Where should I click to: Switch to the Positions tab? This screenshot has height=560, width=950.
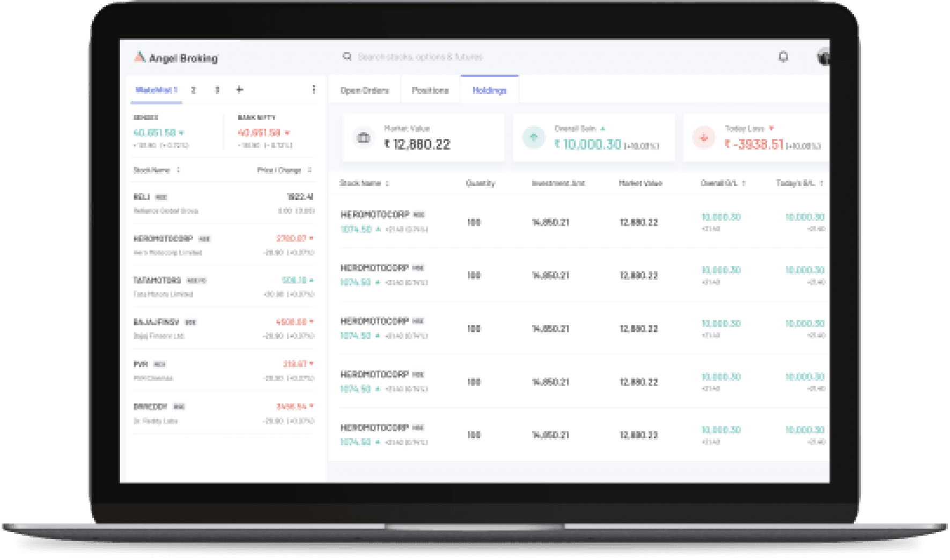click(430, 90)
